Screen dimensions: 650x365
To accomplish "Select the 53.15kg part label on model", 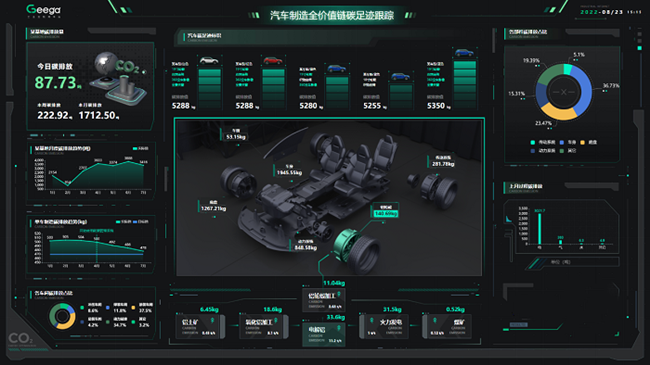I will pyautogui.click(x=235, y=134).
